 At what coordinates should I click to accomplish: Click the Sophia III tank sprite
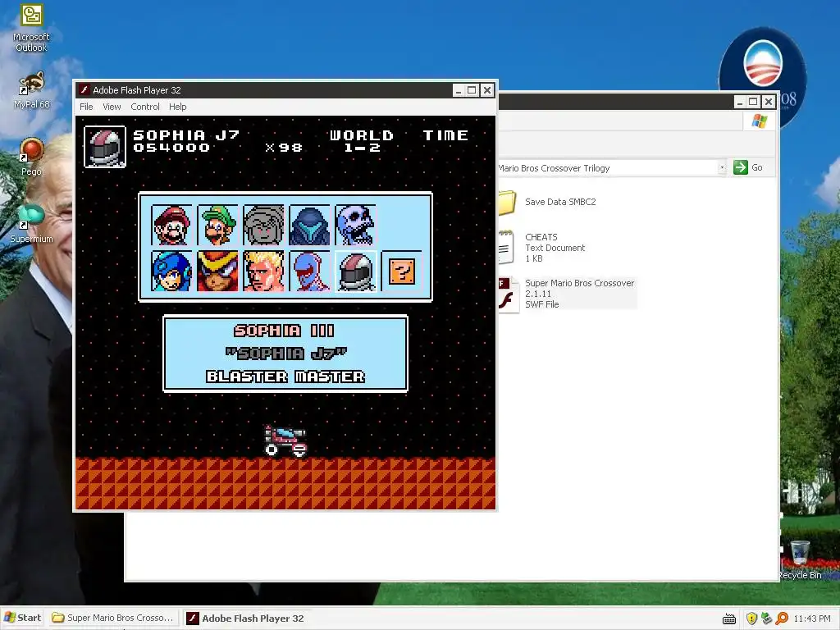coord(285,441)
